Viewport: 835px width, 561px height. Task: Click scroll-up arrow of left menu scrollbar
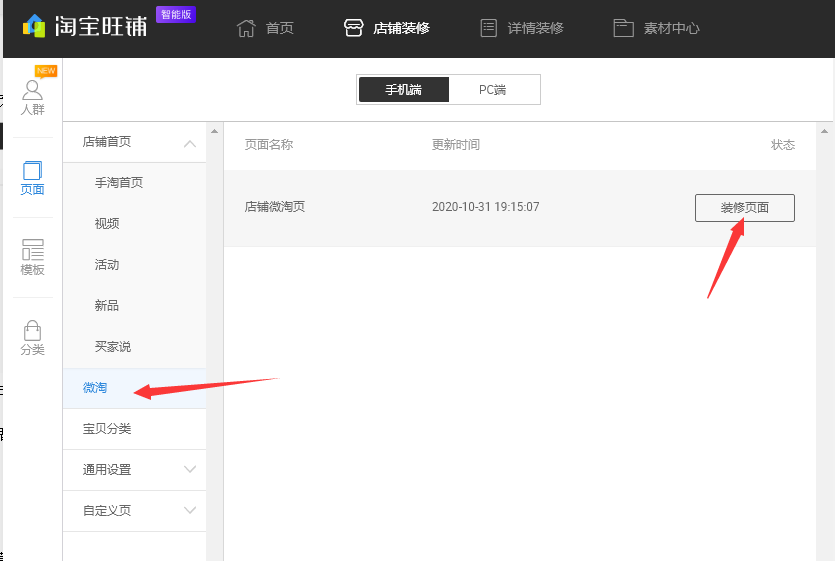coord(214,131)
